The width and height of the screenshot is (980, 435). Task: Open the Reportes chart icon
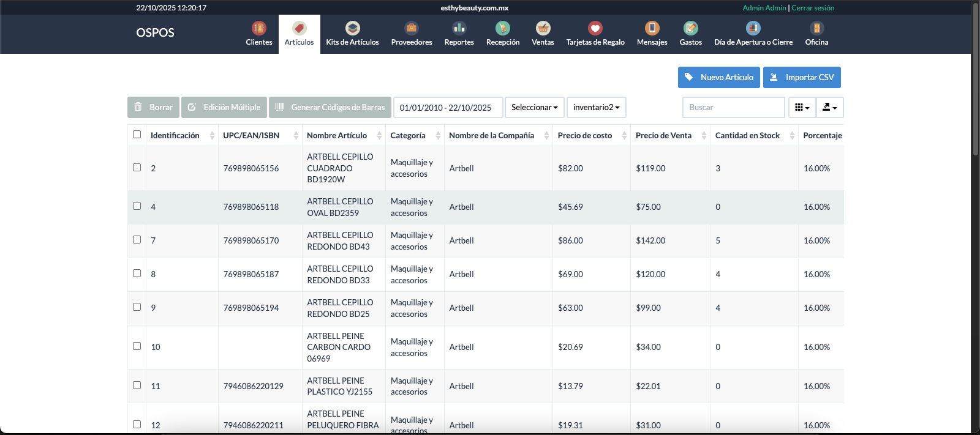(459, 28)
